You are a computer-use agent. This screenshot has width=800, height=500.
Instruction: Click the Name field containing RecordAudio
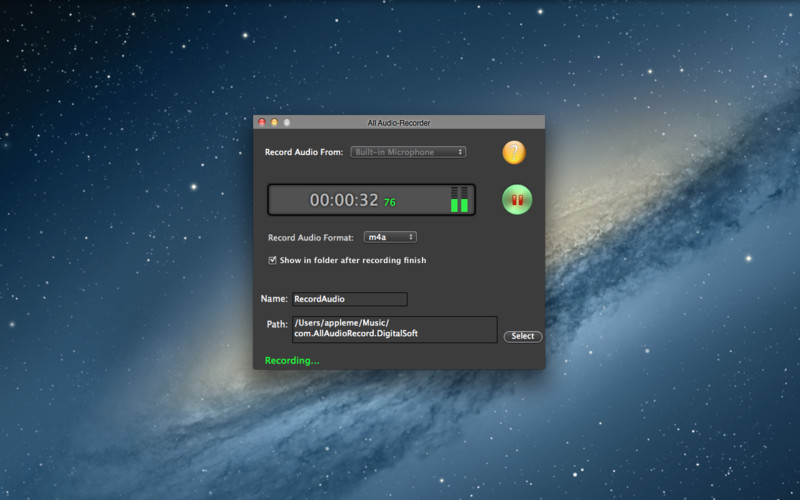pyautogui.click(x=349, y=299)
